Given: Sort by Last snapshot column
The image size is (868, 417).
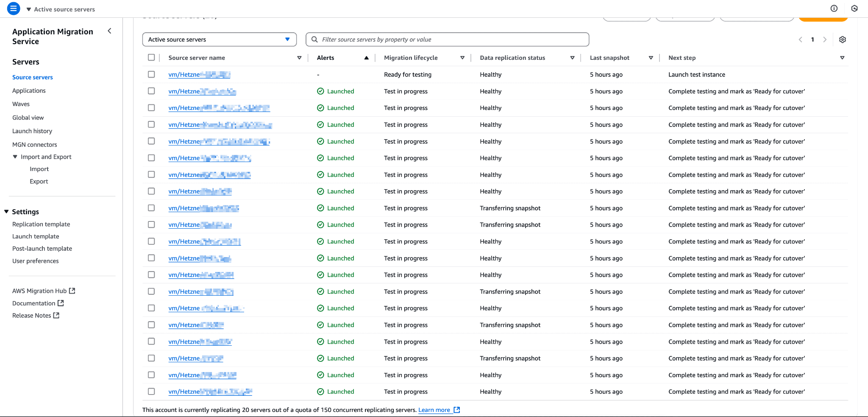Looking at the screenshot, I should pyautogui.click(x=651, y=58).
